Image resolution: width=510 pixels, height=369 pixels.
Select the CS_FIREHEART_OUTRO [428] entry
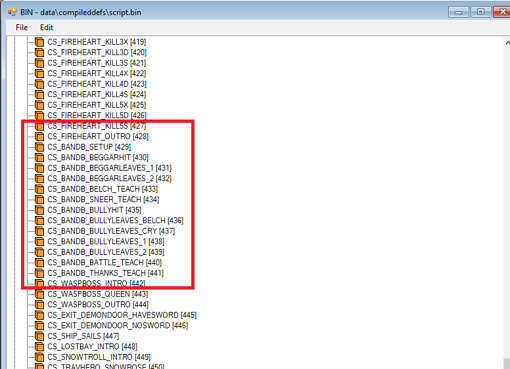tap(98, 136)
